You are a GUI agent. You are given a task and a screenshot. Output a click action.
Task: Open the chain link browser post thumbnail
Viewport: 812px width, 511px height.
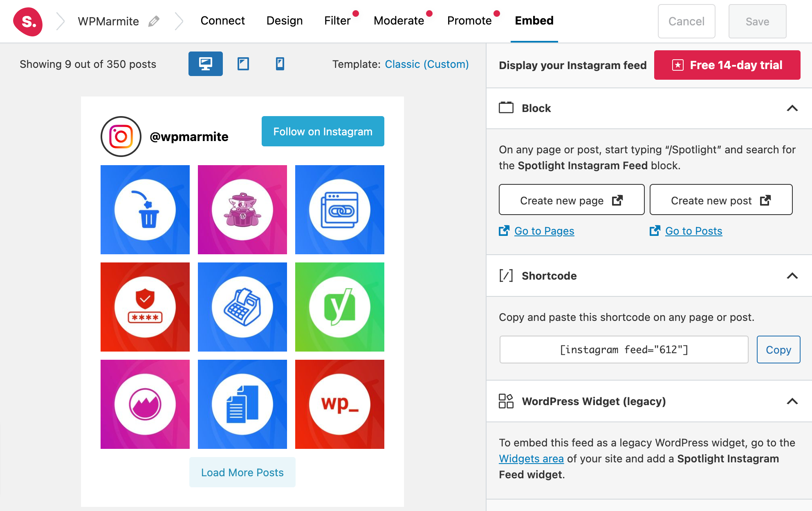pyautogui.click(x=340, y=210)
